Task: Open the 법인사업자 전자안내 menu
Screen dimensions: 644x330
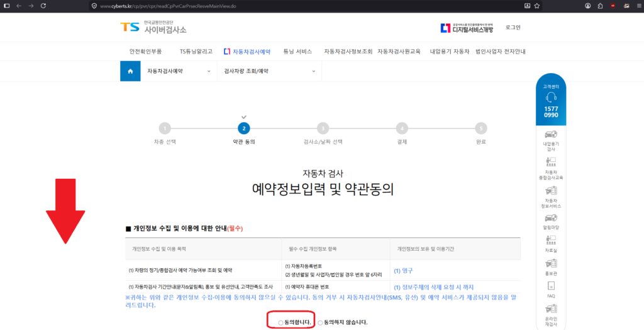Action: (x=500, y=52)
